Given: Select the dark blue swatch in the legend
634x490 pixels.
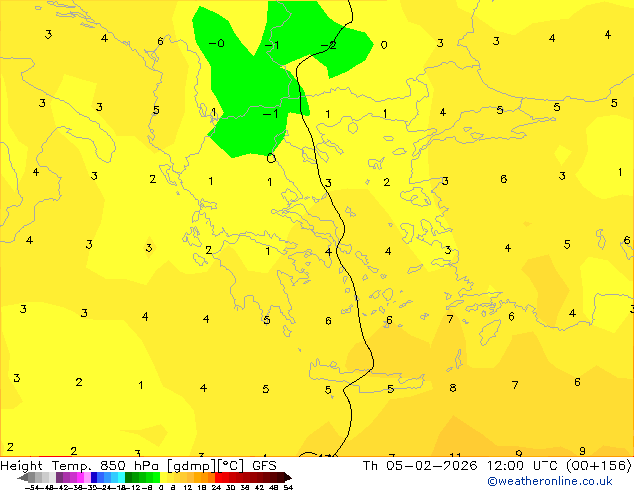Looking at the screenshot, I should (94, 477).
